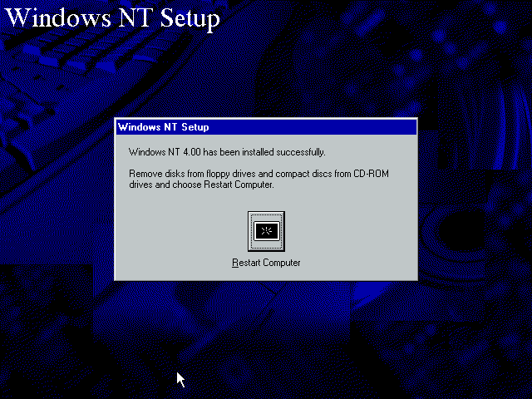Click the word 'successfully' in the first message
The height and width of the screenshot is (399, 532).
click(301, 152)
